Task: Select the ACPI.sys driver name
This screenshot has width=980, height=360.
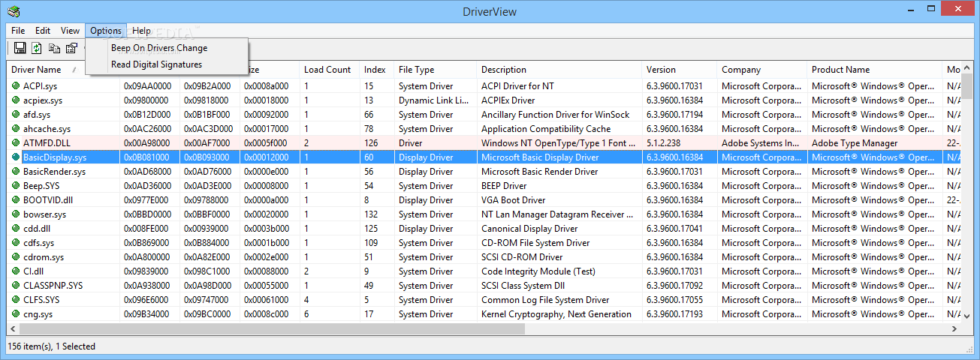Action: point(40,86)
